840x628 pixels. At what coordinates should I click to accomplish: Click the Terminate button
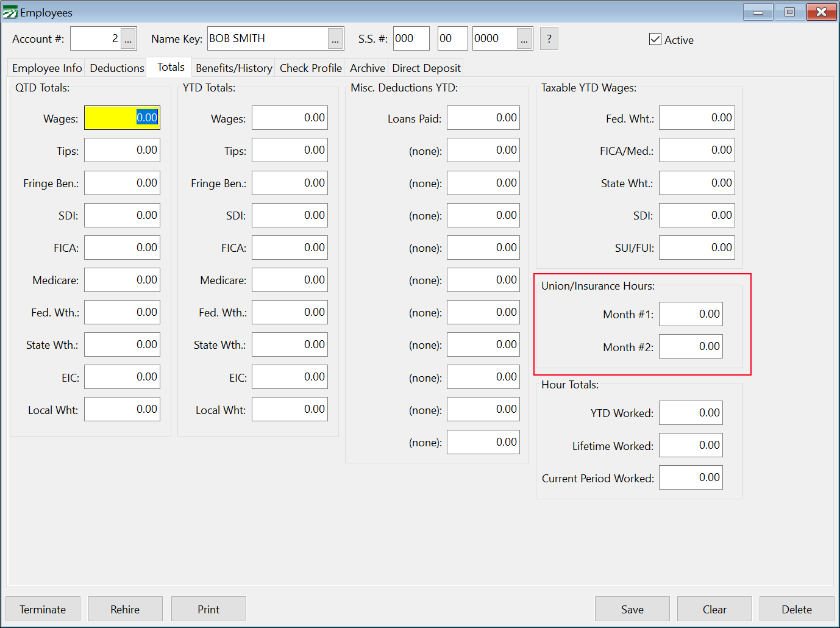pyautogui.click(x=43, y=609)
